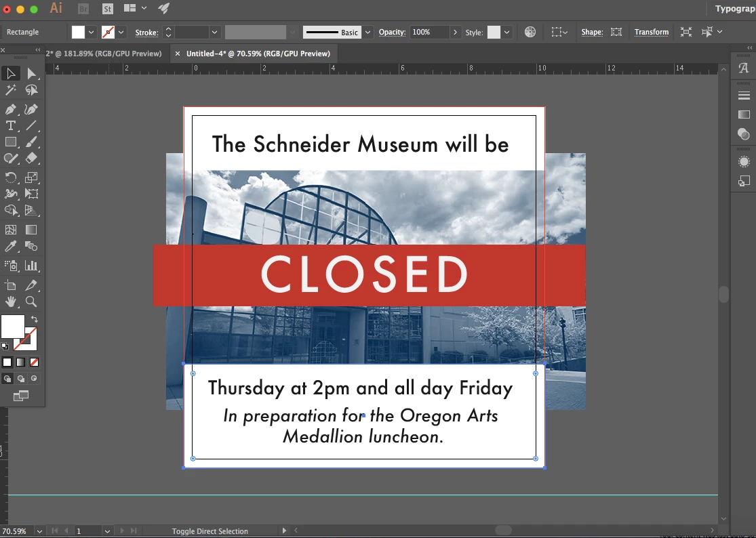The height and width of the screenshot is (538, 756).
Task: Select the Pen tool
Action: [11, 109]
